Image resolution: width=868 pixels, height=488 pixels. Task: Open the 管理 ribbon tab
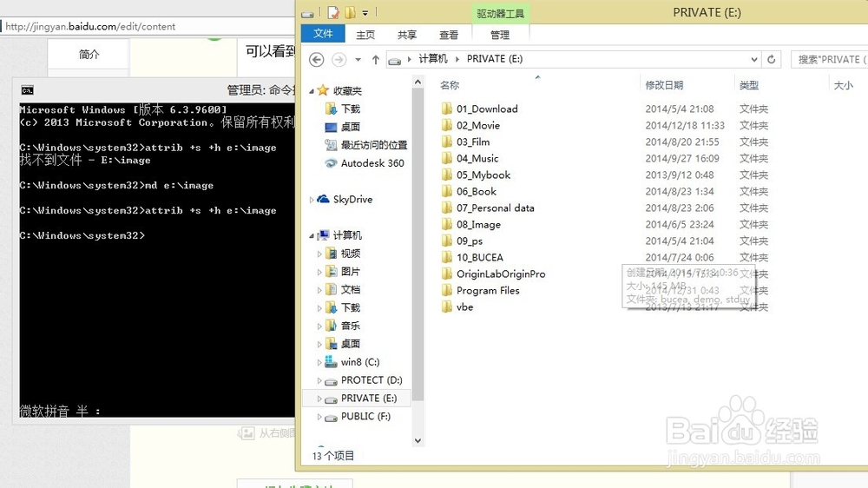500,35
